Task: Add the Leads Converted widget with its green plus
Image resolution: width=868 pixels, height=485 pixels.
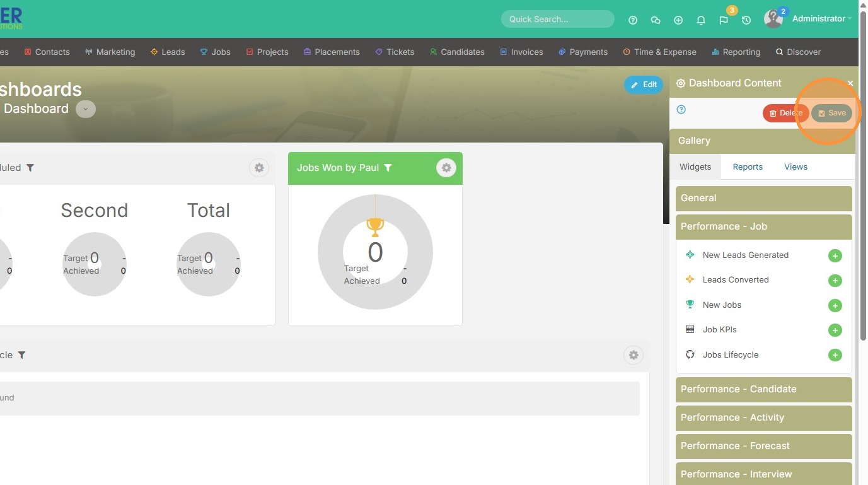Action: click(835, 281)
